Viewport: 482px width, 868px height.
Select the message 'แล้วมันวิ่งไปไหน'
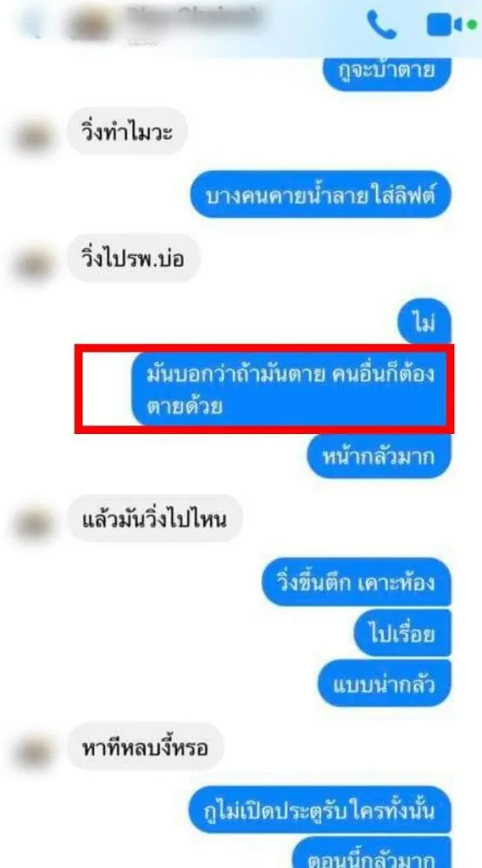coord(155,518)
